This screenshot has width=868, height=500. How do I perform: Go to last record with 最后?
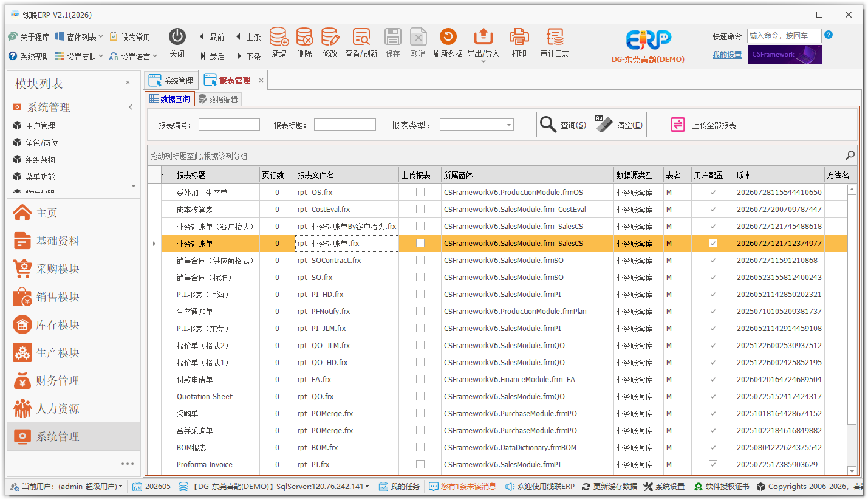(x=212, y=57)
